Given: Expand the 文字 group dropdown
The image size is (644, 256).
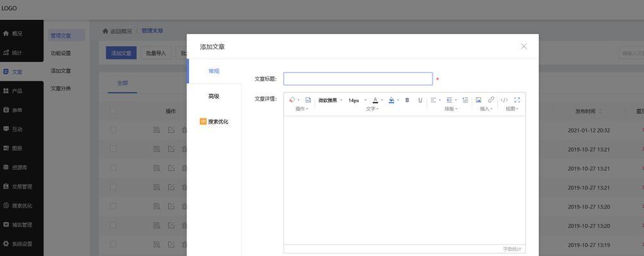Looking at the screenshot, I should [372, 109].
